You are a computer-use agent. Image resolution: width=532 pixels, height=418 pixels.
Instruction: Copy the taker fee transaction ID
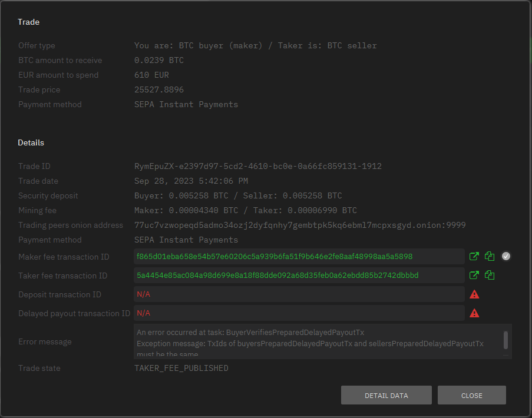(x=490, y=275)
